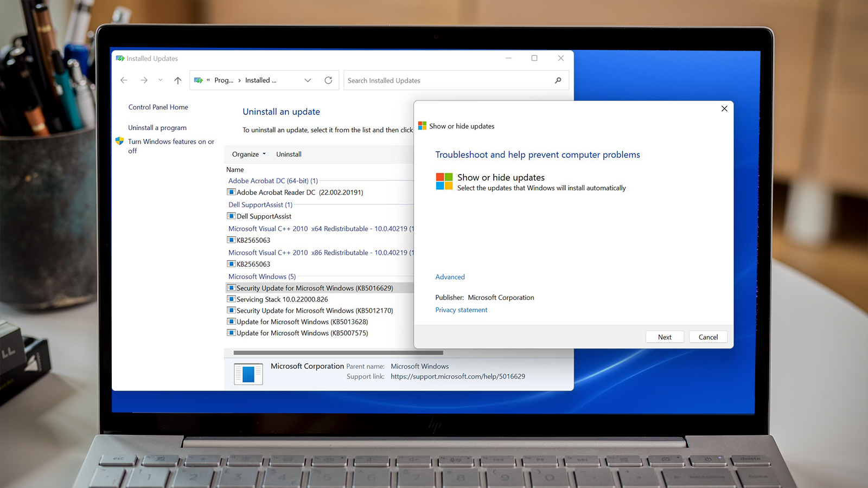Select Update for Microsoft Windows (KB5013628)
Image resolution: width=868 pixels, height=488 pixels.
tap(302, 322)
